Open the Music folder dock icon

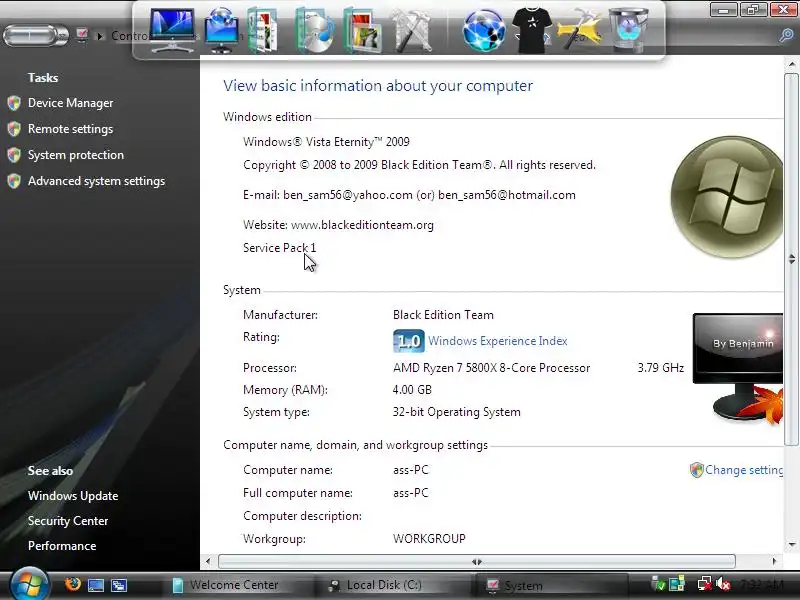[x=314, y=31]
